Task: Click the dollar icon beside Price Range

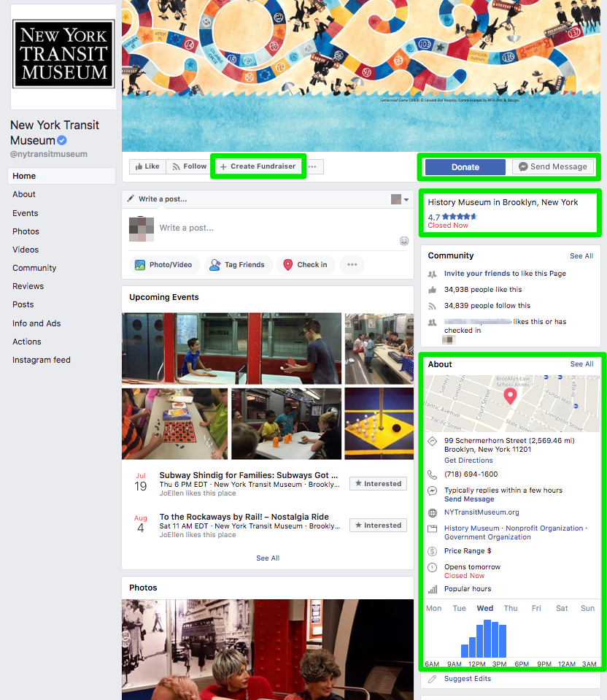Action: click(x=432, y=551)
